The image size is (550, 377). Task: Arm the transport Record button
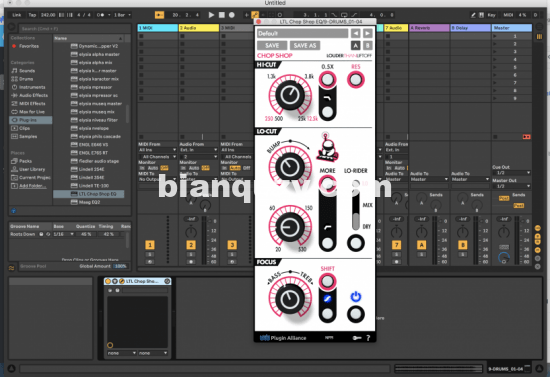(232, 15)
